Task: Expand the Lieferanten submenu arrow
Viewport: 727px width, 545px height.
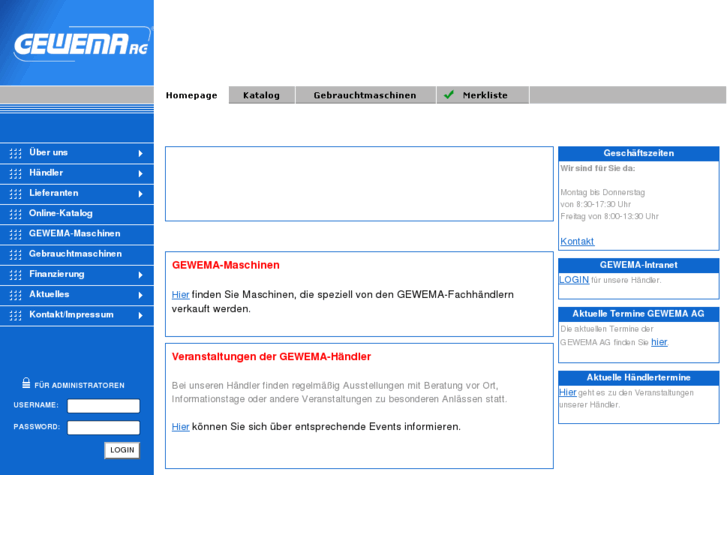Action: 140,194
